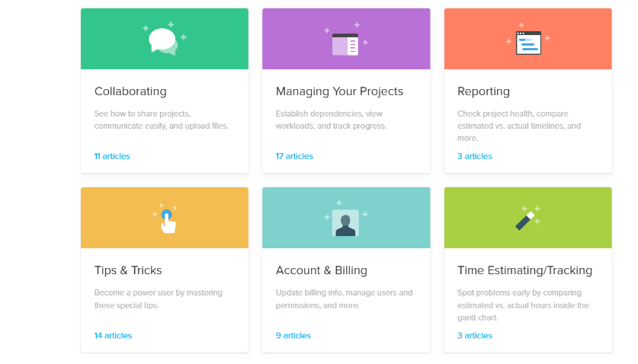638x364 pixels.
Task: Click the magic wand Time Estimating icon
Action: [x=526, y=220]
